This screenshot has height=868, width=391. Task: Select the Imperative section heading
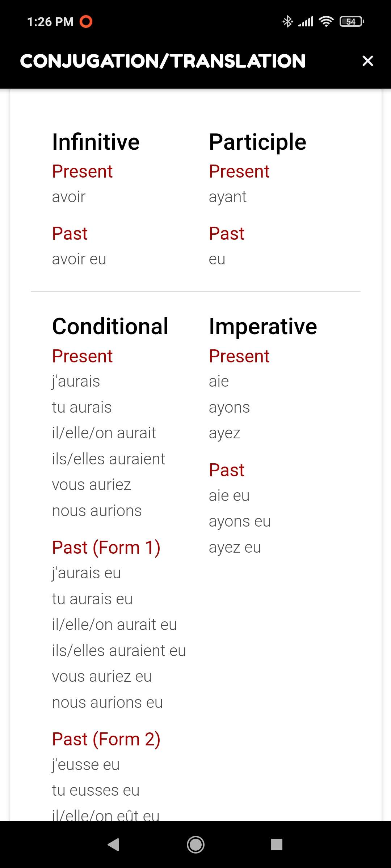[263, 326]
